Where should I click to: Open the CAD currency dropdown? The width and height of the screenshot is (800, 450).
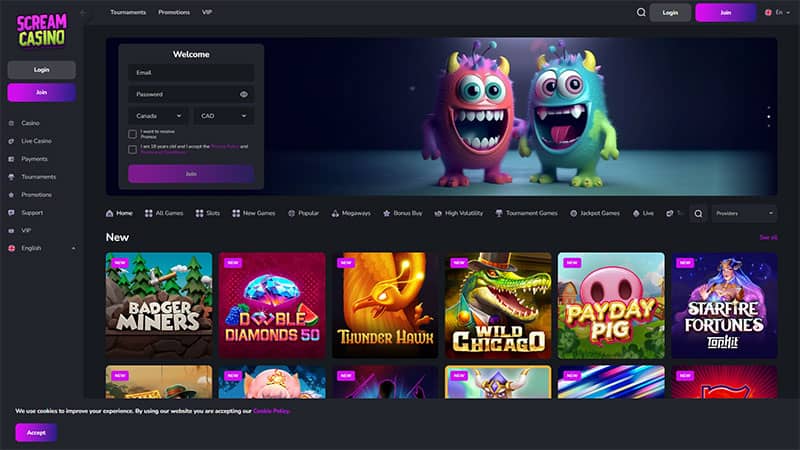click(x=223, y=116)
